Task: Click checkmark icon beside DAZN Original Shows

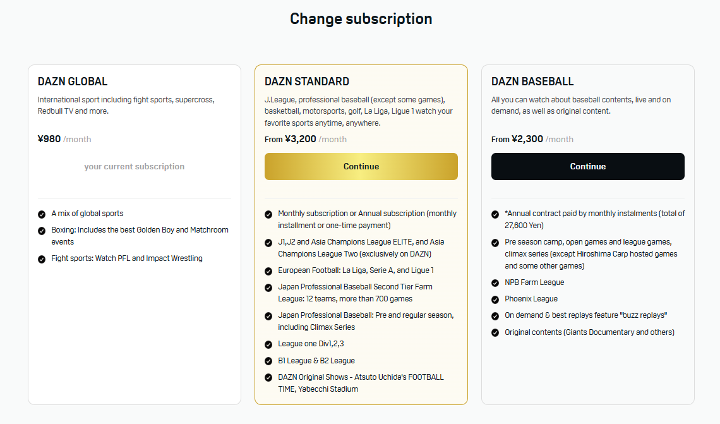Action: coord(268,376)
